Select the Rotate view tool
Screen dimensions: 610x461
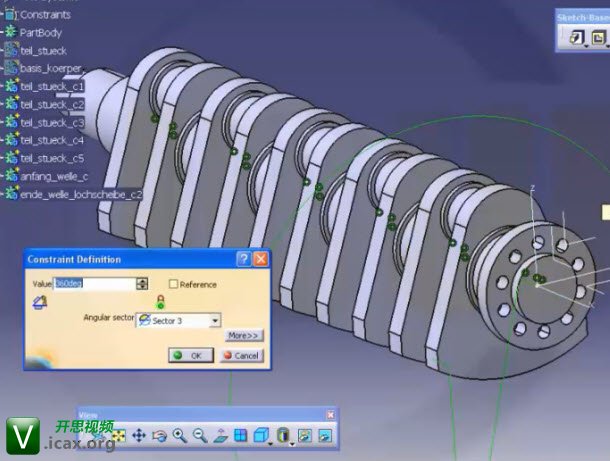click(159, 436)
